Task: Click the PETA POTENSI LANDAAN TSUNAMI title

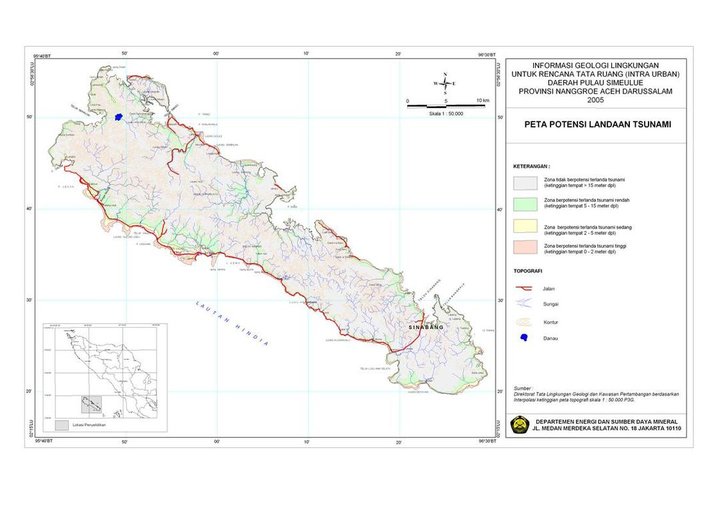Action: coord(597,126)
